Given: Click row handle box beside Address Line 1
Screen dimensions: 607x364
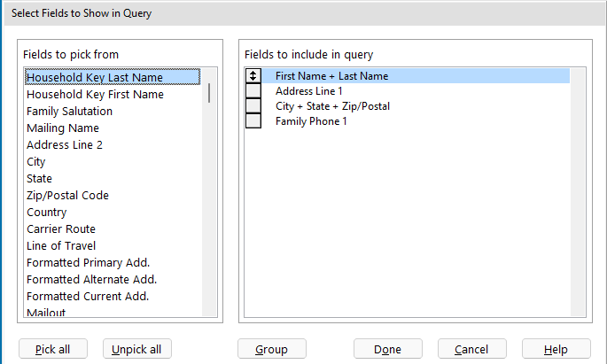Looking at the screenshot, I should [253, 91].
